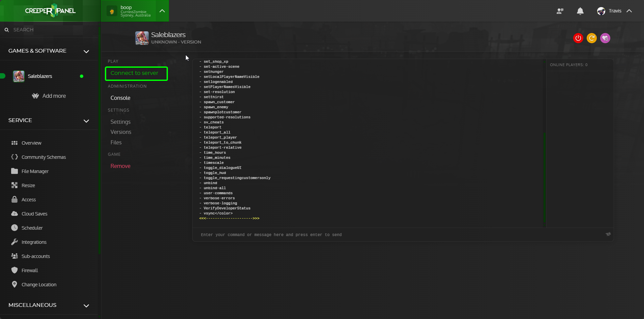Open the Integrations link
This screenshot has width=644, height=319.
coord(34,242)
